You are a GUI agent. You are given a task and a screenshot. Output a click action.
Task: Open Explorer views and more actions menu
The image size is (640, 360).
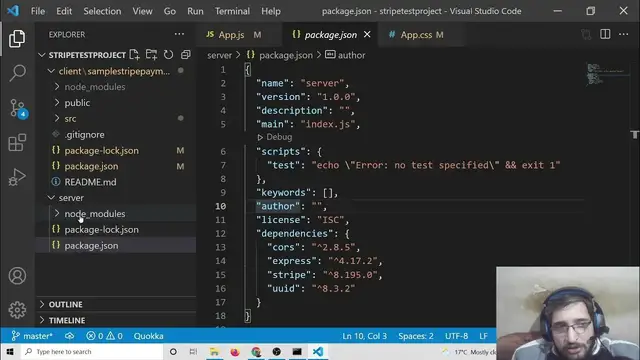click(179, 35)
